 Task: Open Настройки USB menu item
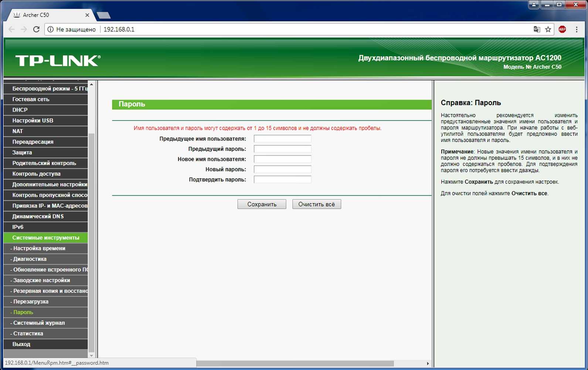pyautogui.click(x=45, y=121)
